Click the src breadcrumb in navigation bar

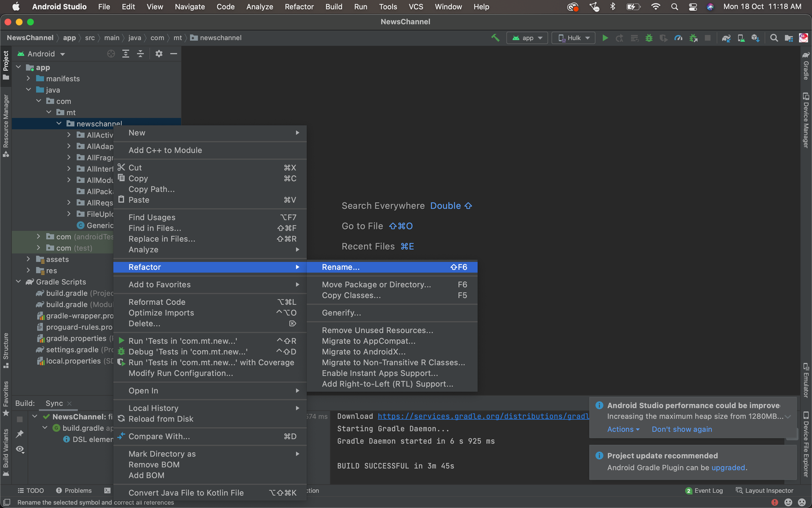[90, 38]
